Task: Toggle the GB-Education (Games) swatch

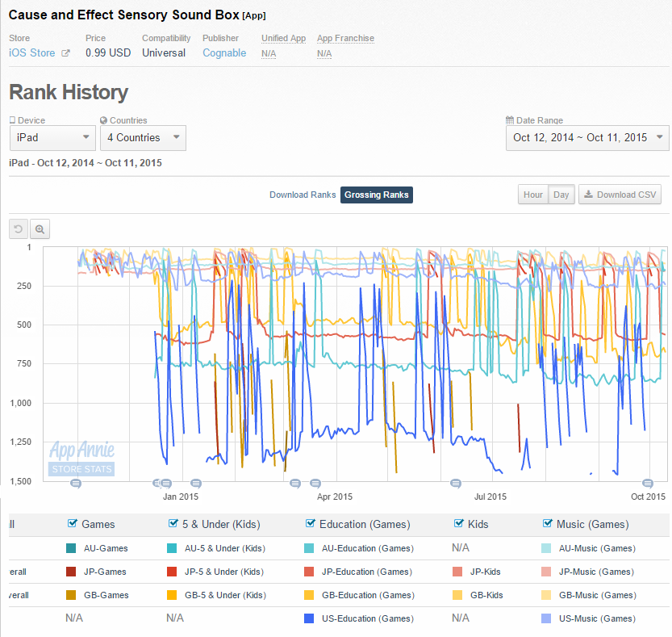Action: [309, 595]
